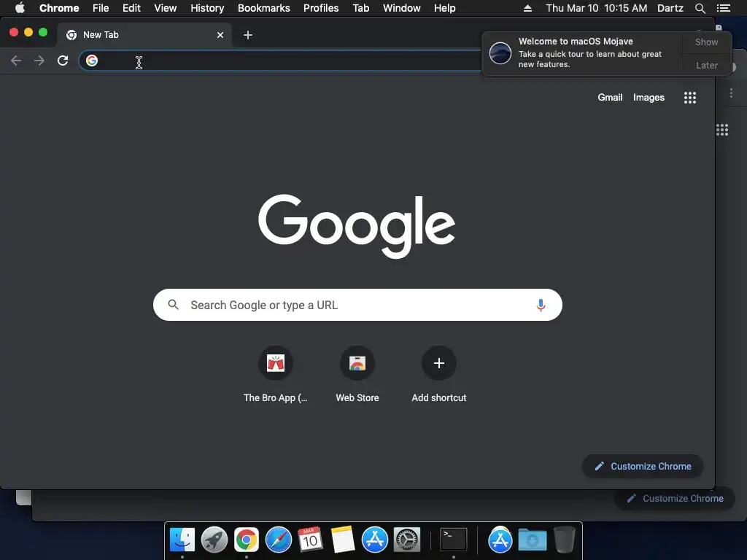Click the Dartz user name in menu bar
This screenshot has height=560, width=747.
pyautogui.click(x=670, y=8)
